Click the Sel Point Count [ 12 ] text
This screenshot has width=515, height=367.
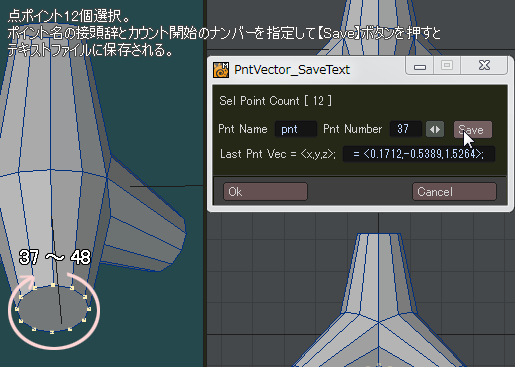275,101
